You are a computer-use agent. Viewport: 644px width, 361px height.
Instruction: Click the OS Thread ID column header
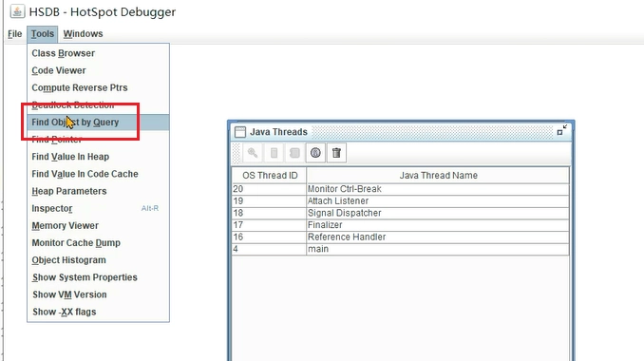tap(270, 176)
